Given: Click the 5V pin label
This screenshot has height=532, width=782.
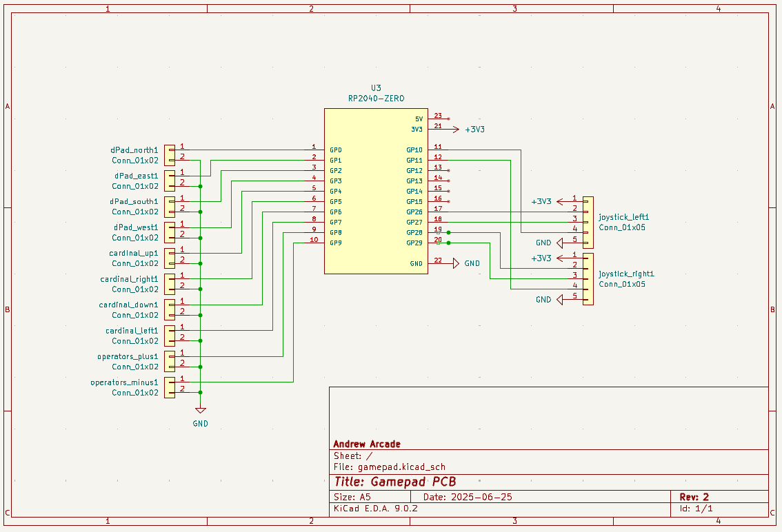Looking at the screenshot, I should coord(419,119).
